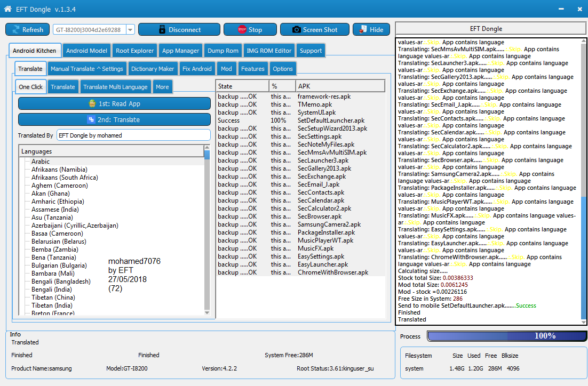Viewport: 588px width, 386px height.
Task: Select the SetDefaultLauncher.apk row
Action: pos(301,120)
